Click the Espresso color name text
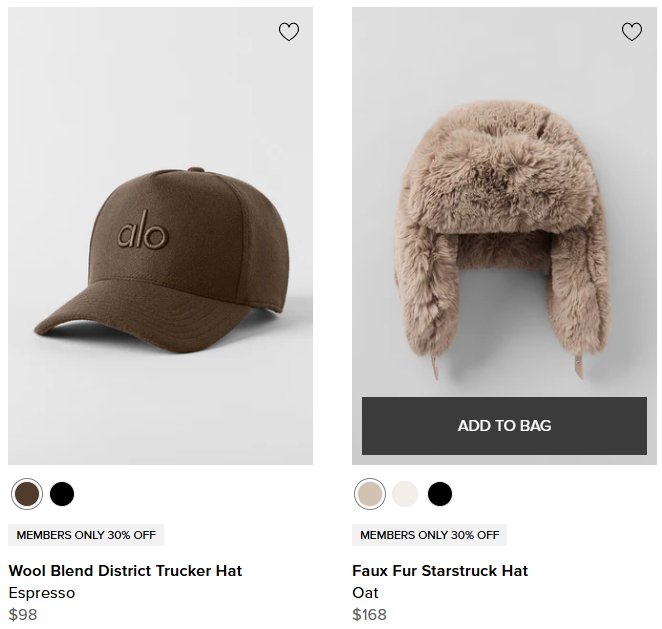The height and width of the screenshot is (629, 662). click(x=42, y=593)
